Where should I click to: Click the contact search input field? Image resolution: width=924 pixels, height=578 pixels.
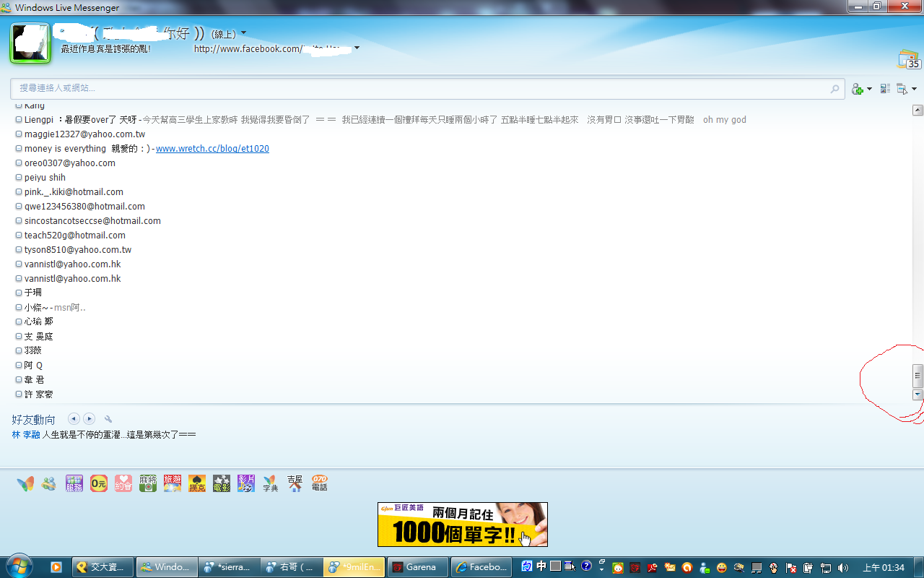tap(419, 88)
